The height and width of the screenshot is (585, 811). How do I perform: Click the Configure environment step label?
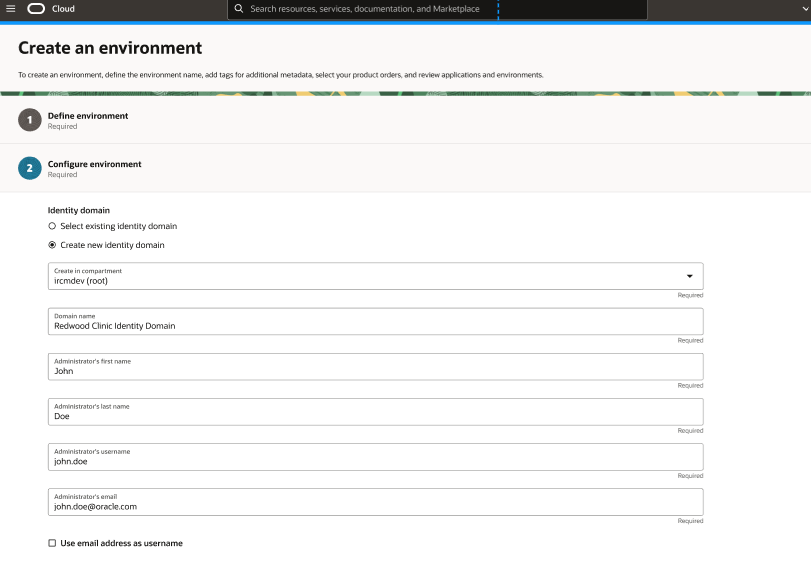pyautogui.click(x=95, y=164)
